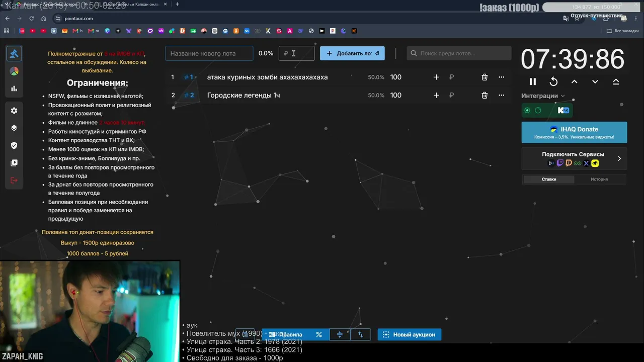Open more options for "Городские легенды 1ч" lot

point(501,95)
